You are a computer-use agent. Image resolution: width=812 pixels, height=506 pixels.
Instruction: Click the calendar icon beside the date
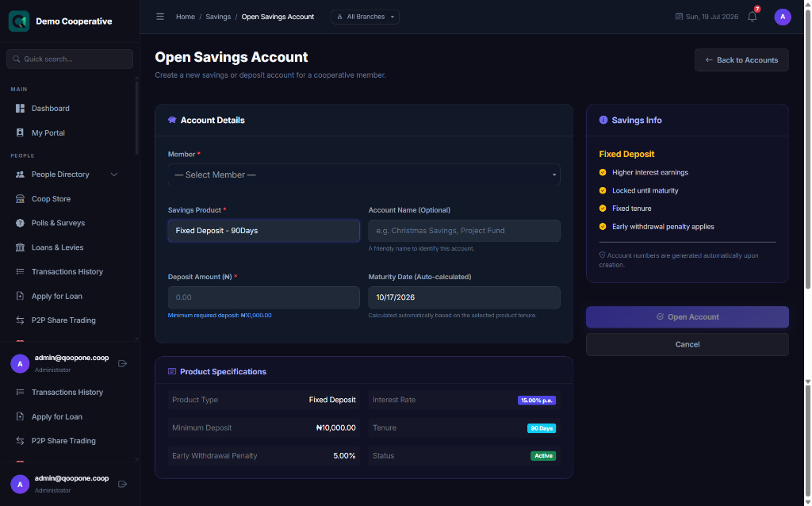click(x=679, y=17)
